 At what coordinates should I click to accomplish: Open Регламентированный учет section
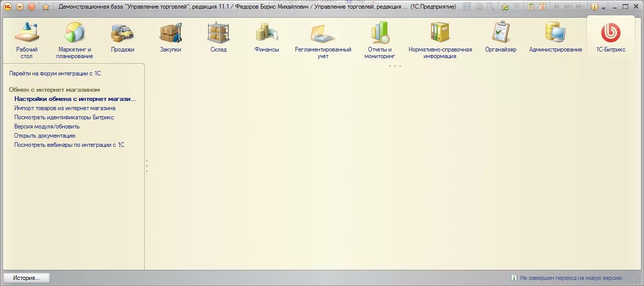pyautogui.click(x=323, y=40)
